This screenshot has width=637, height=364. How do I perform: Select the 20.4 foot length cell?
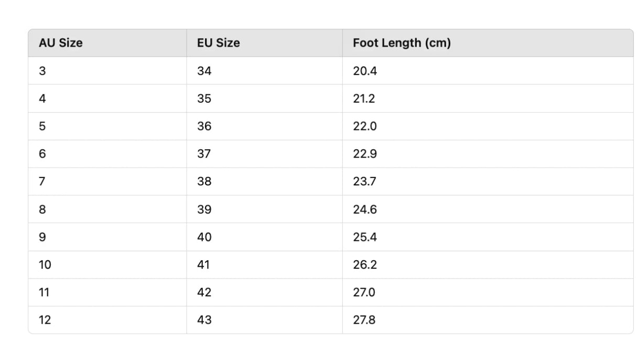[488, 71]
